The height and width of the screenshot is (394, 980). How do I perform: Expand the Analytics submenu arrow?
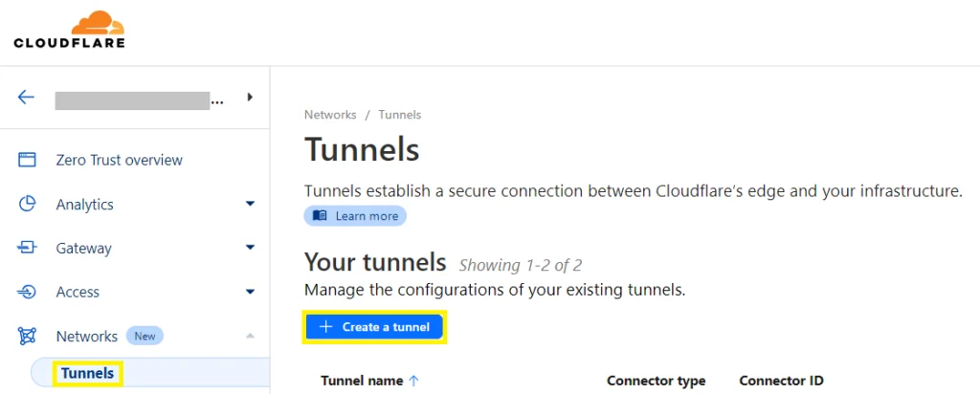[x=250, y=205]
